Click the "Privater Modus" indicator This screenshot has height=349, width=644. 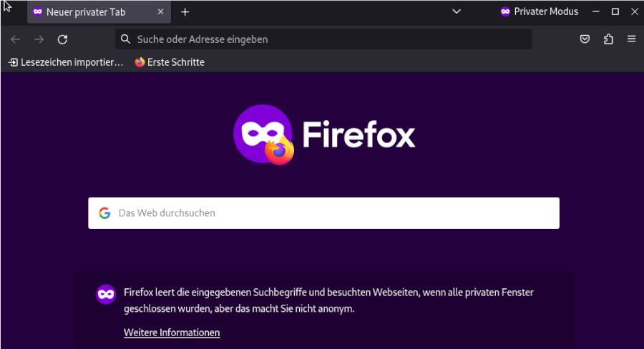(539, 12)
